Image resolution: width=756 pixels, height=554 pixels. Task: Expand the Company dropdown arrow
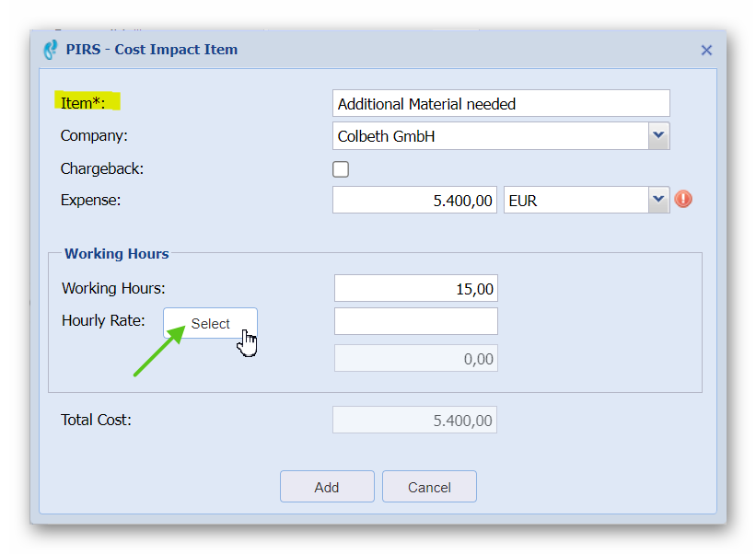tap(658, 136)
